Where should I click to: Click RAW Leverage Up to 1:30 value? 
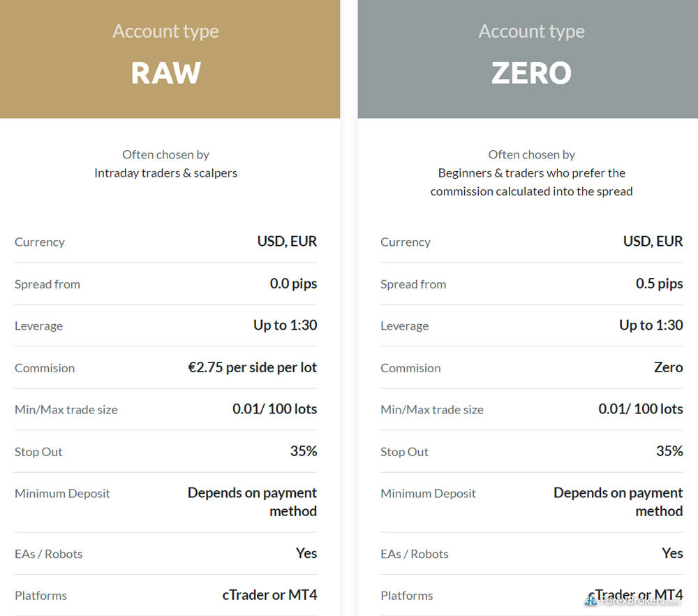click(x=285, y=325)
